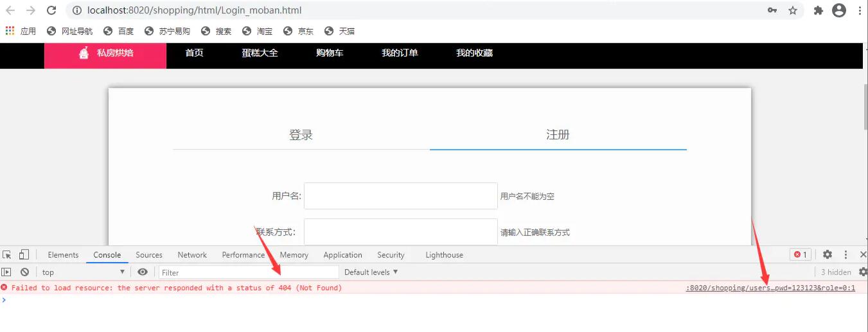Open 我的订单 navigation item

(x=400, y=53)
